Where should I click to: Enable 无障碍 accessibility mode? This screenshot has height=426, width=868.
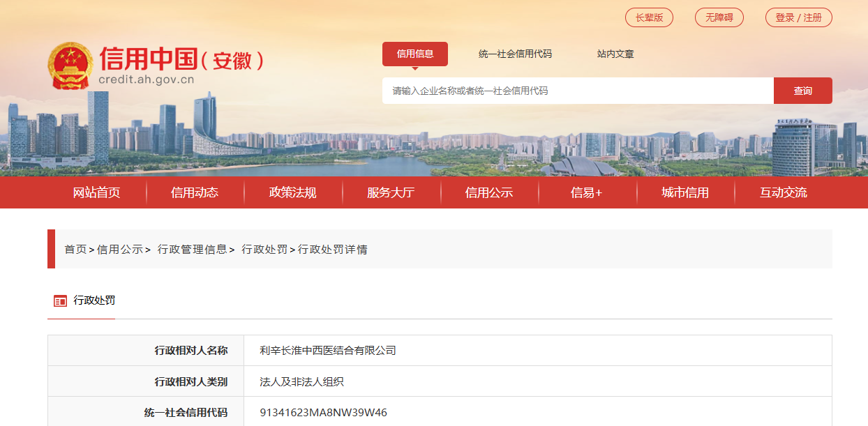coord(719,17)
